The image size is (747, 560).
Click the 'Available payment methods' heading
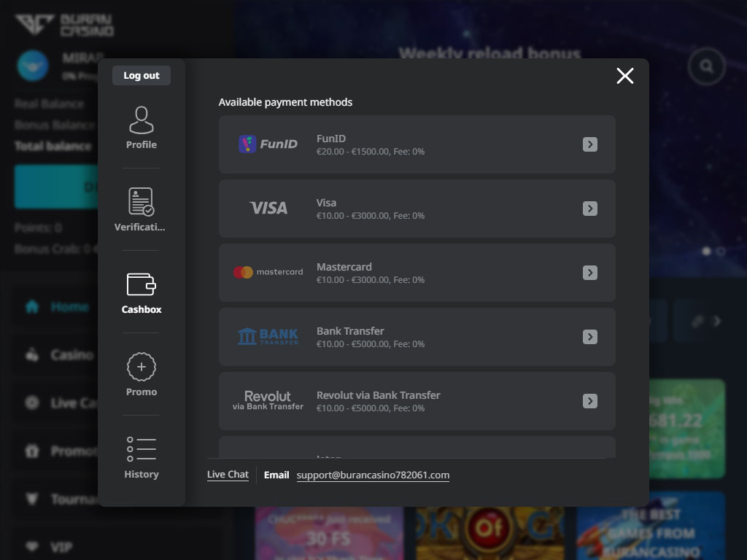(x=285, y=102)
